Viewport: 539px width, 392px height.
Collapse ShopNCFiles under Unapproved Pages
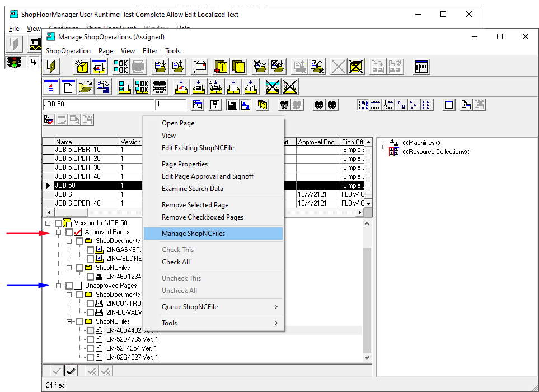coord(69,321)
